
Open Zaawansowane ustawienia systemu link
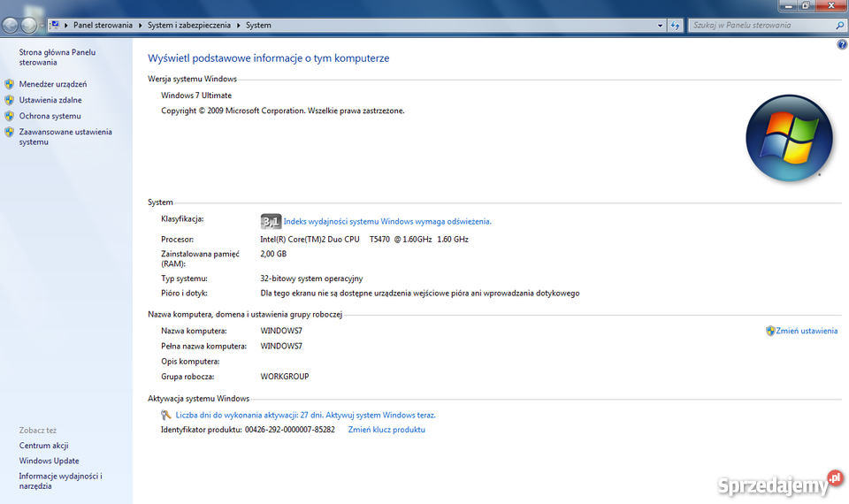click(65, 137)
